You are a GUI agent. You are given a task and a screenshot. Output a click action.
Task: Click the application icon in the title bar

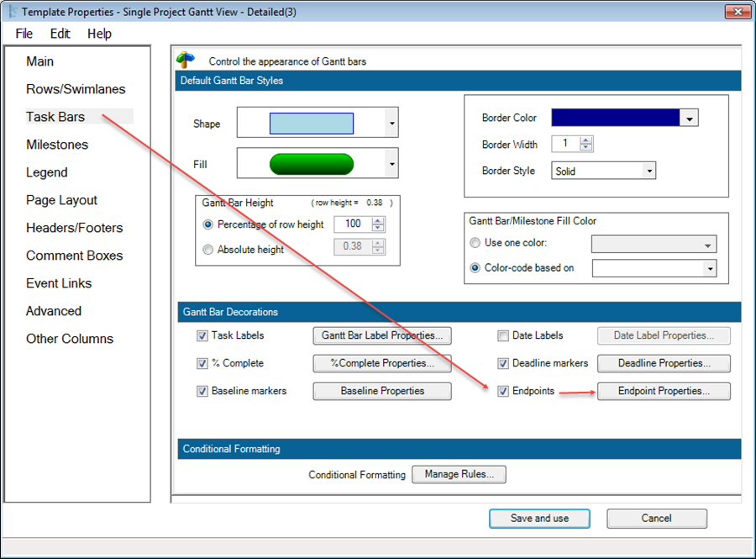click(11, 12)
